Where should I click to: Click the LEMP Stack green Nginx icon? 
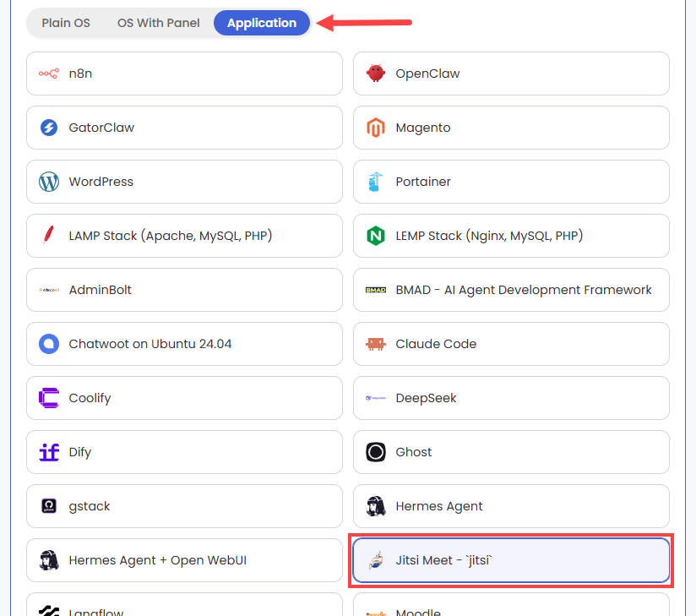(376, 236)
